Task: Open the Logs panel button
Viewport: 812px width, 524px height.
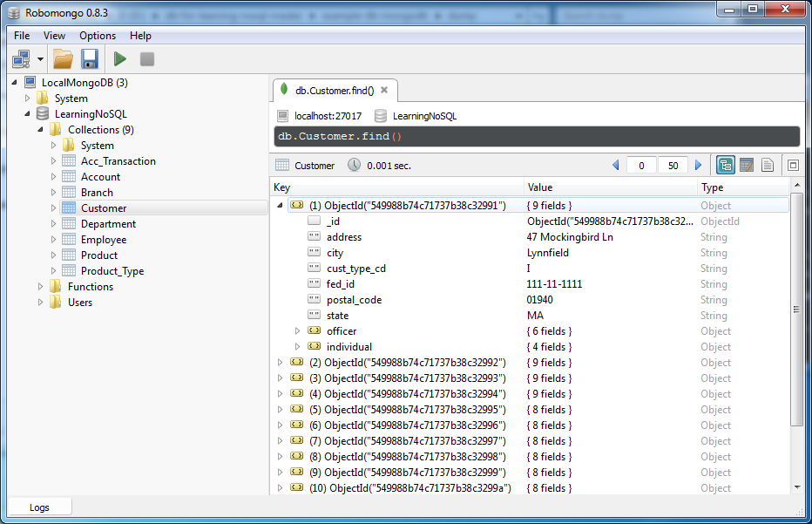Action: pyautogui.click(x=39, y=507)
